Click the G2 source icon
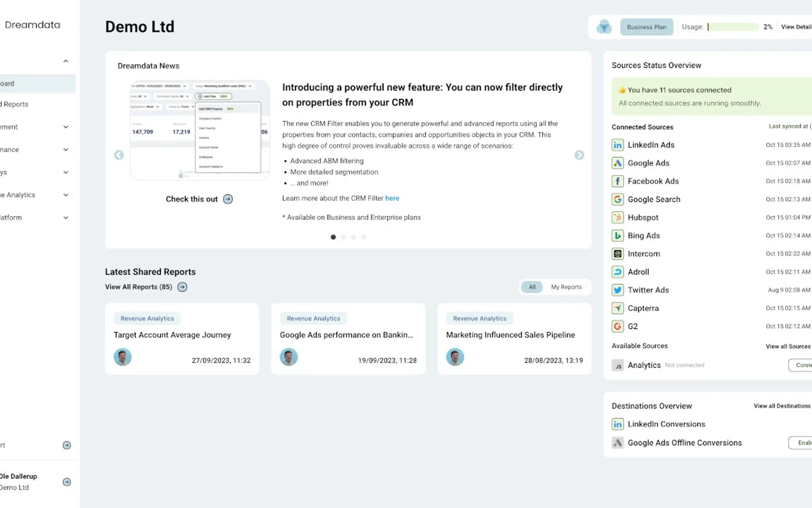This screenshot has height=508, width=812. coord(618,326)
